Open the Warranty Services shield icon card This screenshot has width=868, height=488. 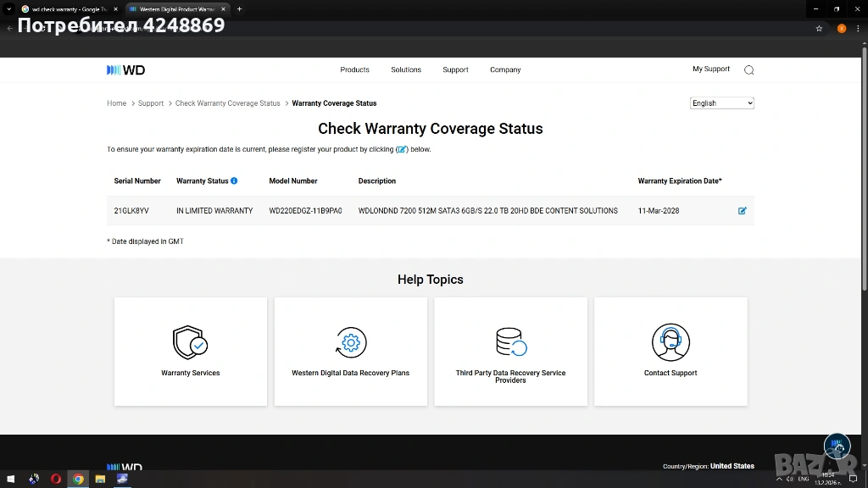tap(190, 342)
